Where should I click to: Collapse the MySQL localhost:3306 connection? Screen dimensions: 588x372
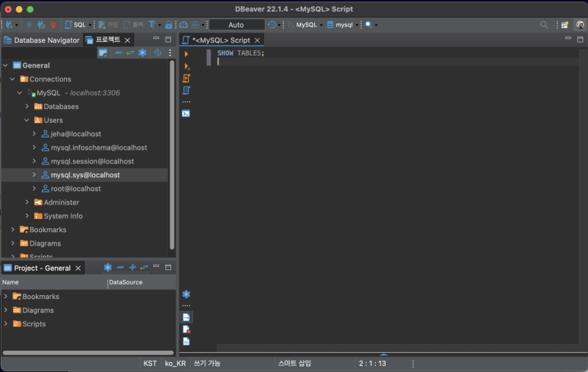(20, 93)
